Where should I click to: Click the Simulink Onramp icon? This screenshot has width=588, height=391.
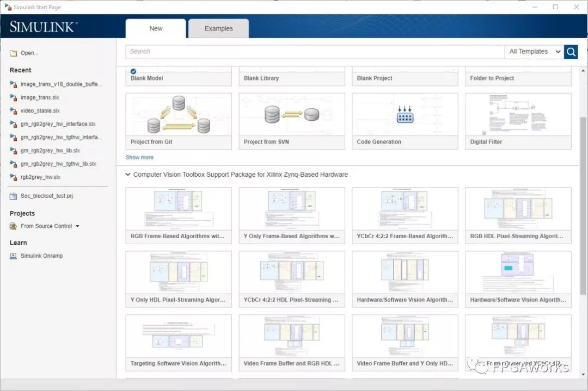14,256
